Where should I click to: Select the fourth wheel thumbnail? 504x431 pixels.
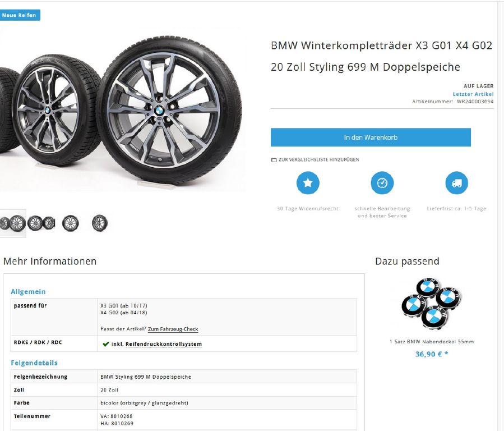click(x=100, y=223)
